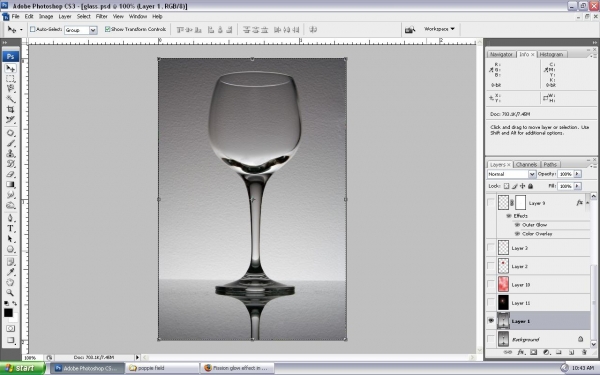Select the Path Selection tool
Screen dimensions: 600x375
pos(10,239)
